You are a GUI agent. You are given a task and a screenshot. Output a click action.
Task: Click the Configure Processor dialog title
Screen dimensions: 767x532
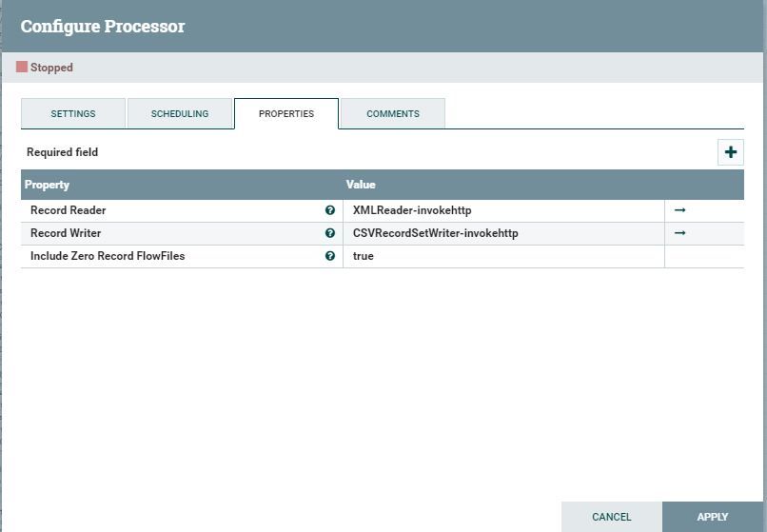103,26
